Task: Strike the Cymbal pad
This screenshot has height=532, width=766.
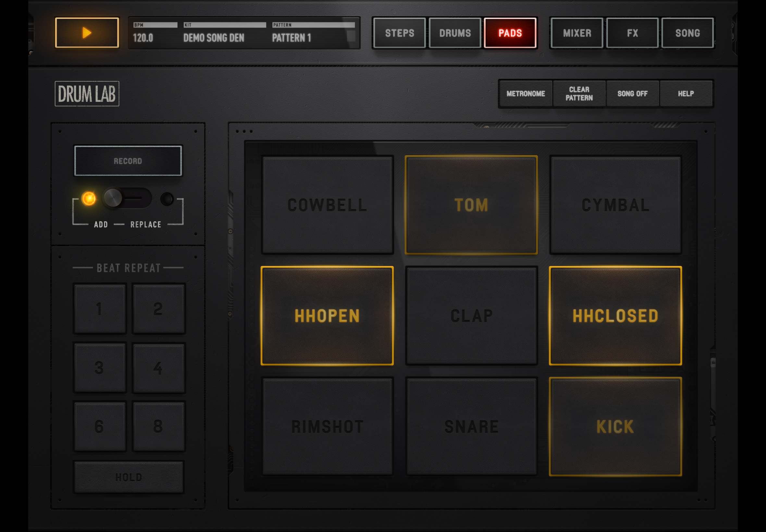Action: (x=615, y=205)
